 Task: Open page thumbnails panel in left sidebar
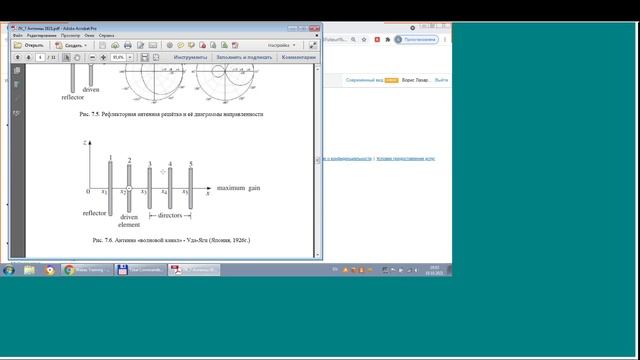pyautogui.click(x=17, y=71)
